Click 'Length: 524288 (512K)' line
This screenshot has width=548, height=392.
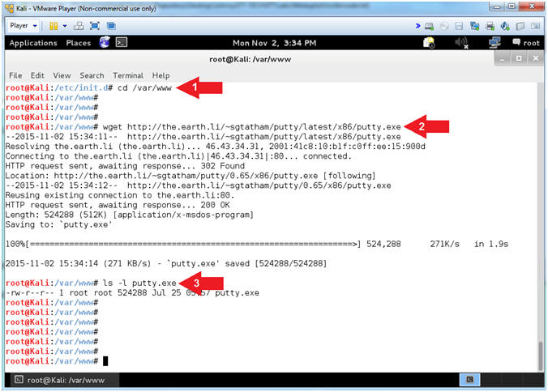pyautogui.click(x=130, y=215)
